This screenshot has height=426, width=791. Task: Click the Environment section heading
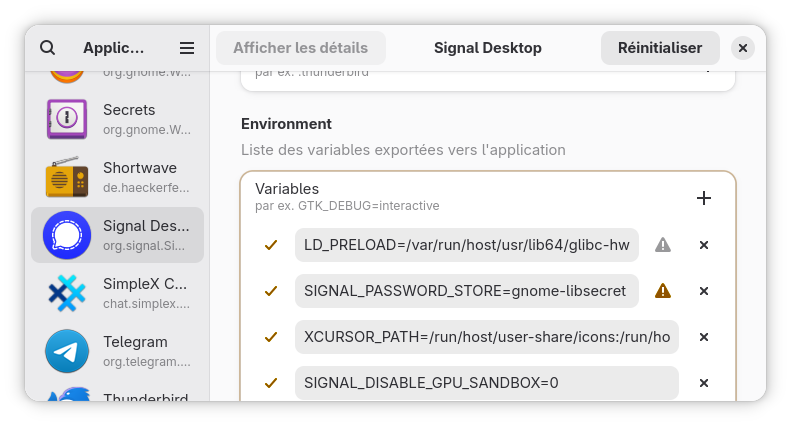(x=286, y=124)
